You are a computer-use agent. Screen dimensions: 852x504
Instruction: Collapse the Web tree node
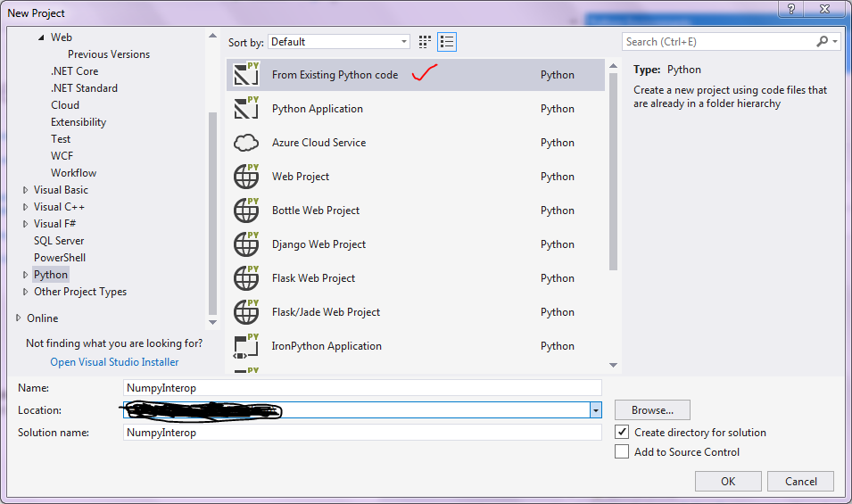coord(41,37)
